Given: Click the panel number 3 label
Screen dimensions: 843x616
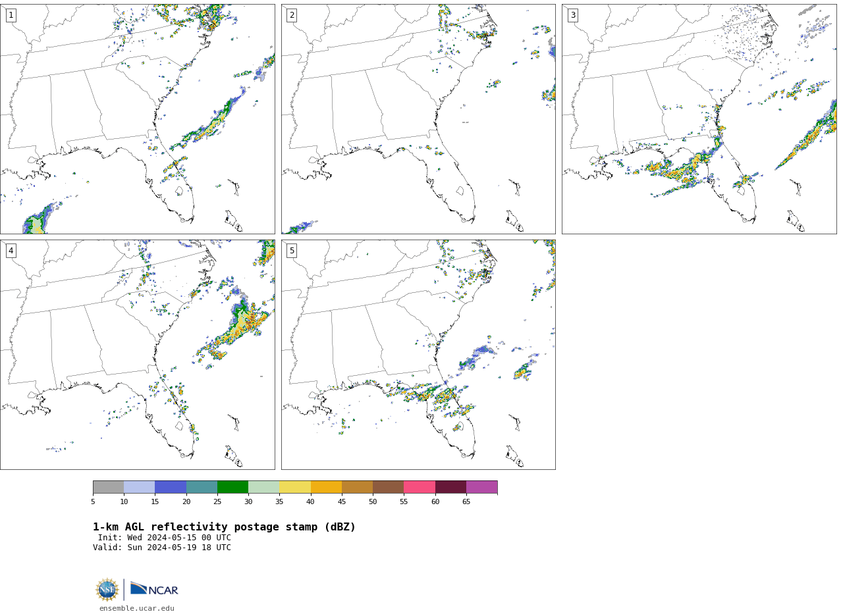Looking at the screenshot, I should (x=573, y=15).
